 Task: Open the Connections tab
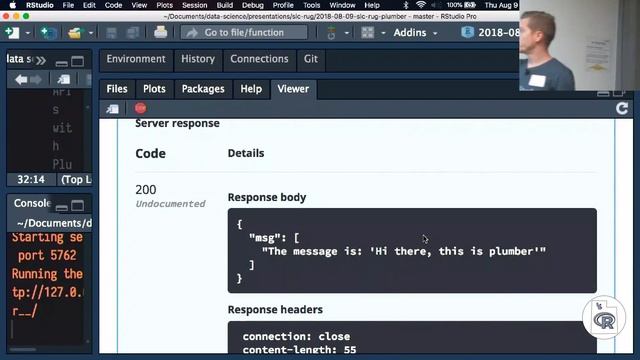(259, 59)
